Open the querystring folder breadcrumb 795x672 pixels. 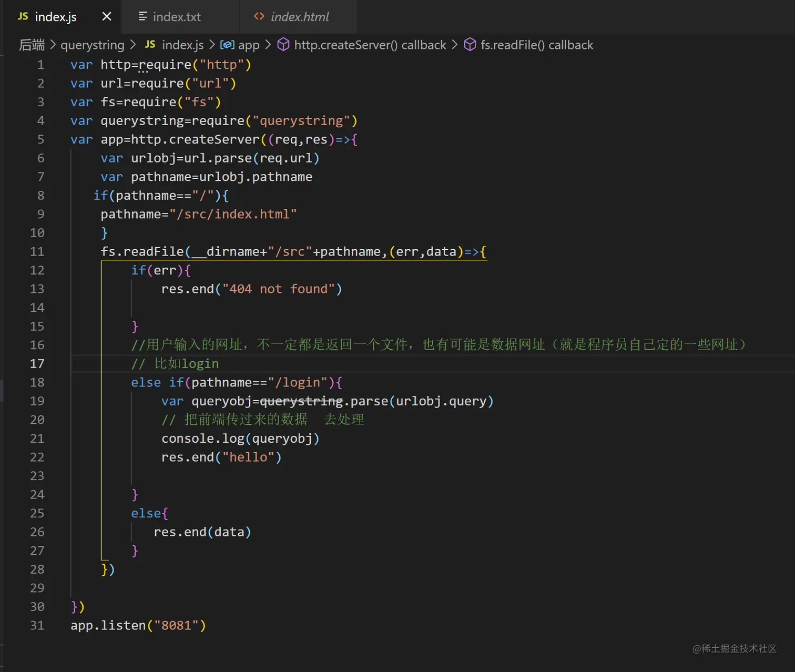click(93, 45)
